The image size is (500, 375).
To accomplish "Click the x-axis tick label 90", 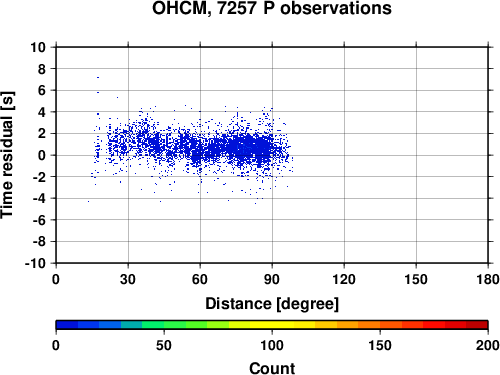I will tap(272, 279).
